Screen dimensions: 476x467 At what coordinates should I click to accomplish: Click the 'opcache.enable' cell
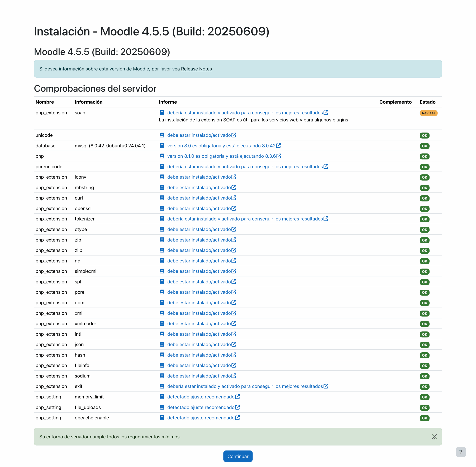92,418
